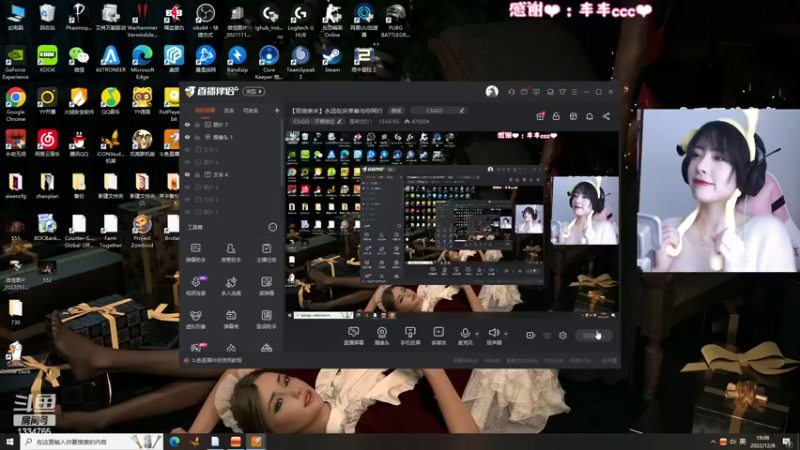Toggle visibility of the 图片 7 source
Image resolution: width=800 pixels, height=450 pixels.
pyautogui.click(x=187, y=124)
